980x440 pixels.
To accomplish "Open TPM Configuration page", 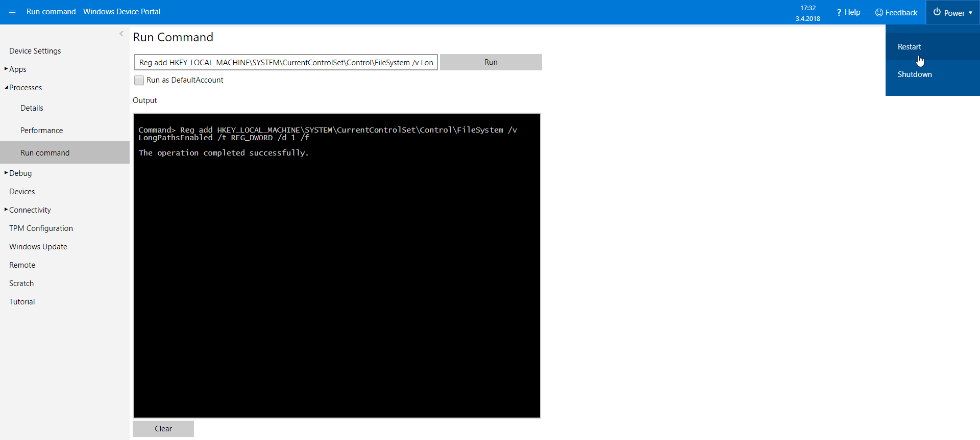I will coord(41,228).
